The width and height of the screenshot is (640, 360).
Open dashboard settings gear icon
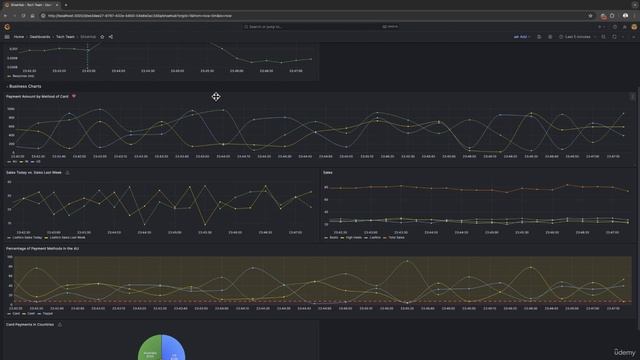pyautogui.click(x=550, y=37)
